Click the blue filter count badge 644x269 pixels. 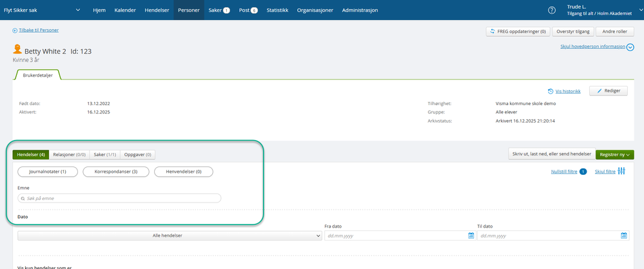(x=583, y=172)
